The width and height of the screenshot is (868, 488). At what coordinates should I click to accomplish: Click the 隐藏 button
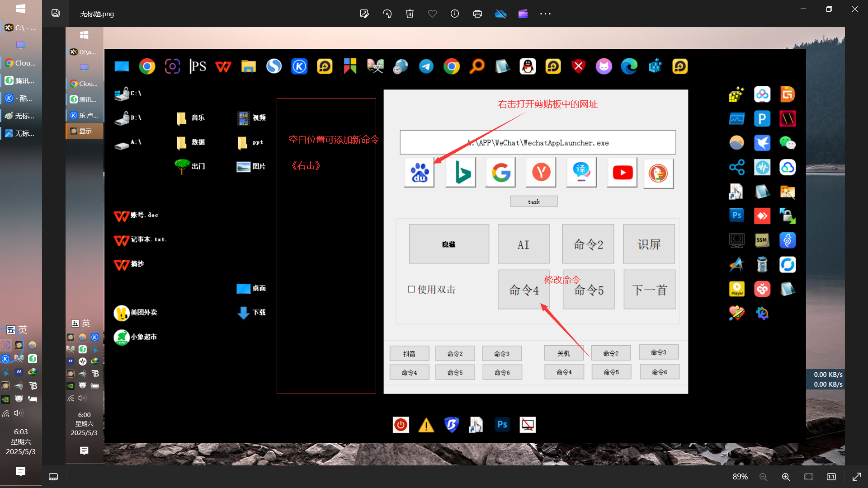(448, 244)
